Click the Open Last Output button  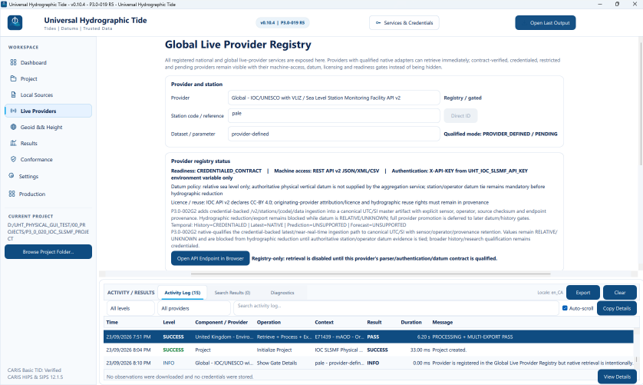coord(545,23)
